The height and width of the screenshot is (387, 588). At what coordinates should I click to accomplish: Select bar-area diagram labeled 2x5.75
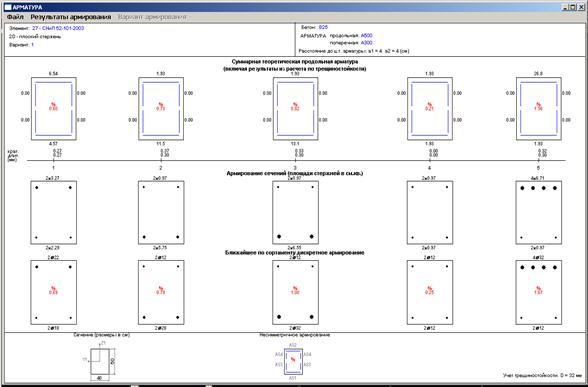click(x=161, y=213)
